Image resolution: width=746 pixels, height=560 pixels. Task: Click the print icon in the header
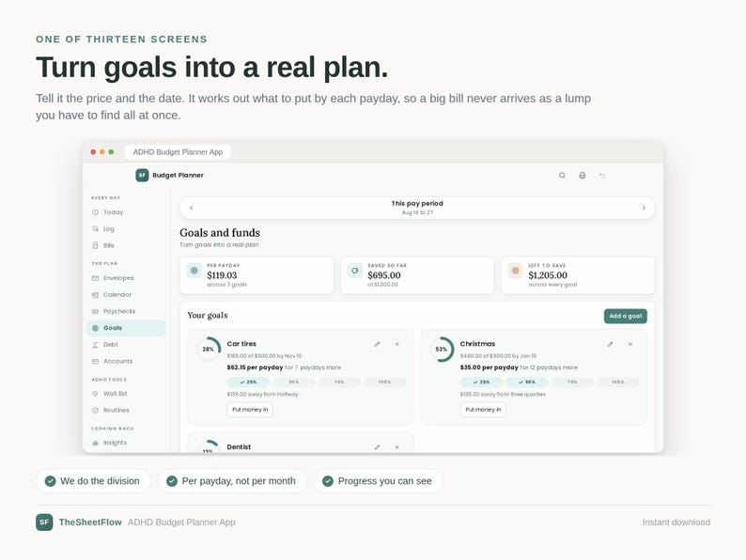point(582,176)
